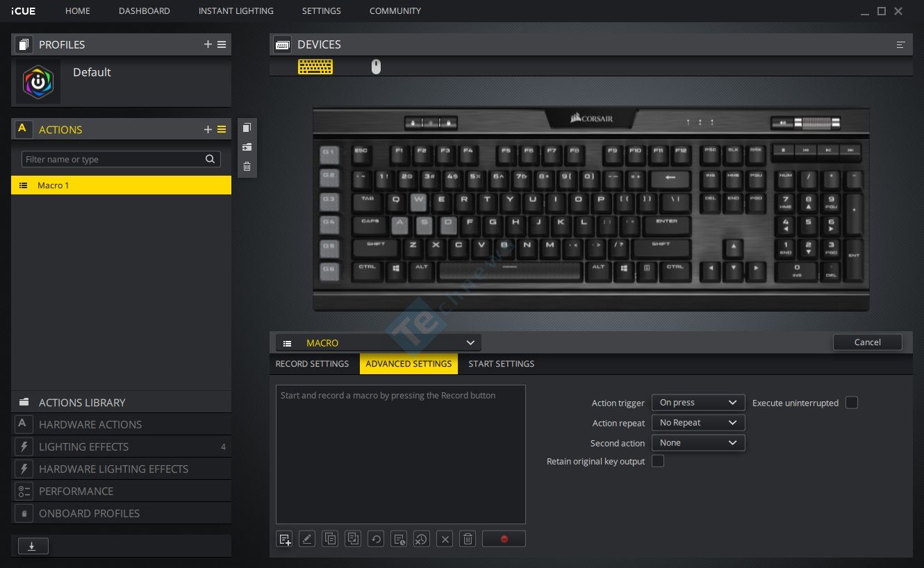The height and width of the screenshot is (568, 924).
Task: Click the delete action trash icon beside Actions
Action: coord(247,167)
